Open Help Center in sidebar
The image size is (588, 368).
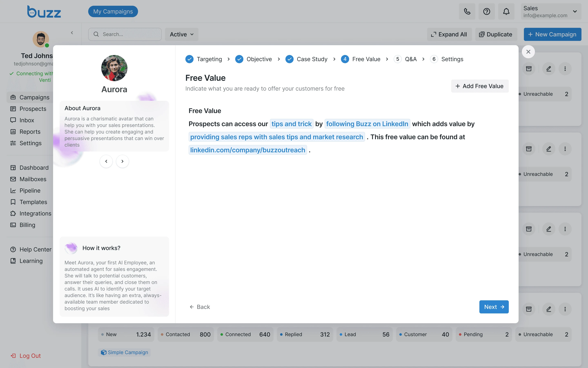[31, 249]
